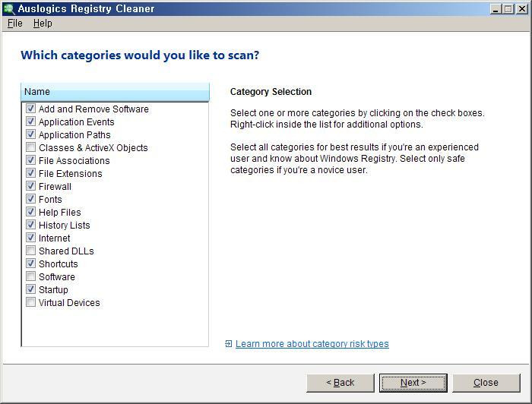Open Learn more about category risk types link
Viewport: 532px width, 404px height.
point(312,344)
